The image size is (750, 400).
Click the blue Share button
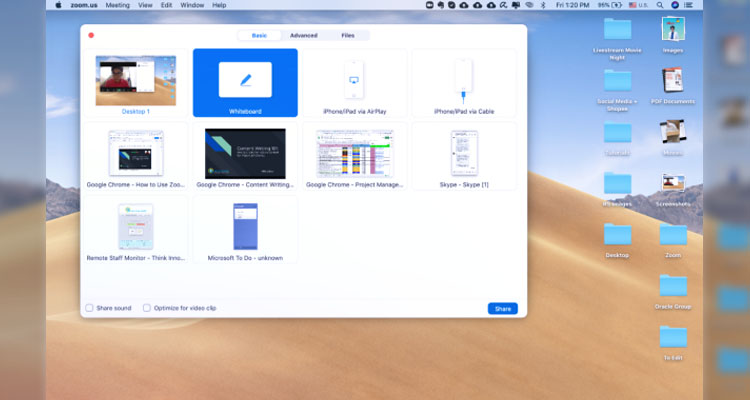point(502,309)
